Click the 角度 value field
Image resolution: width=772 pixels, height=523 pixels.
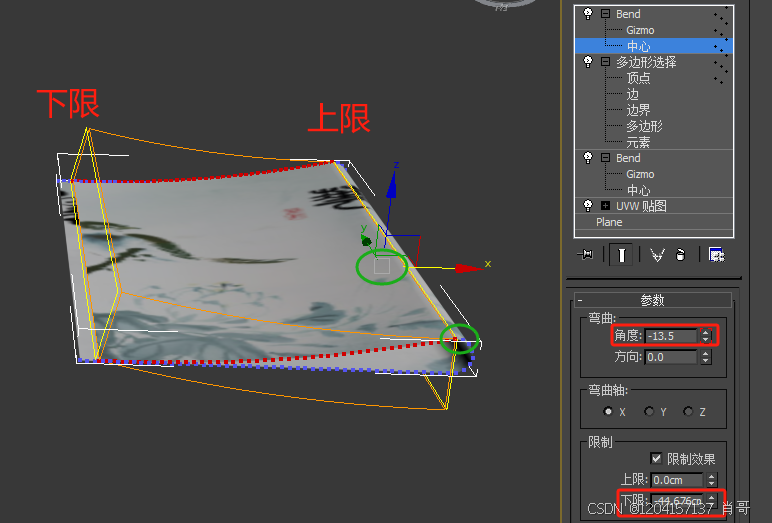[671, 336]
